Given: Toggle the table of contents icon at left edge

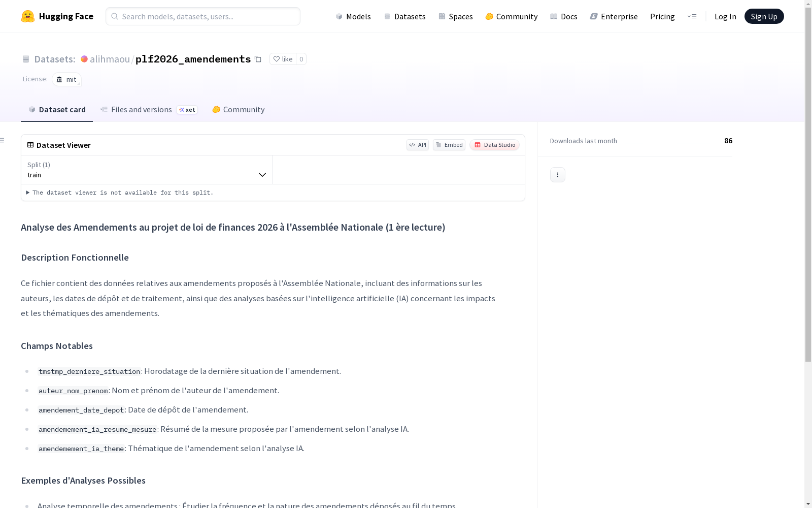Looking at the screenshot, I should tap(3, 140).
